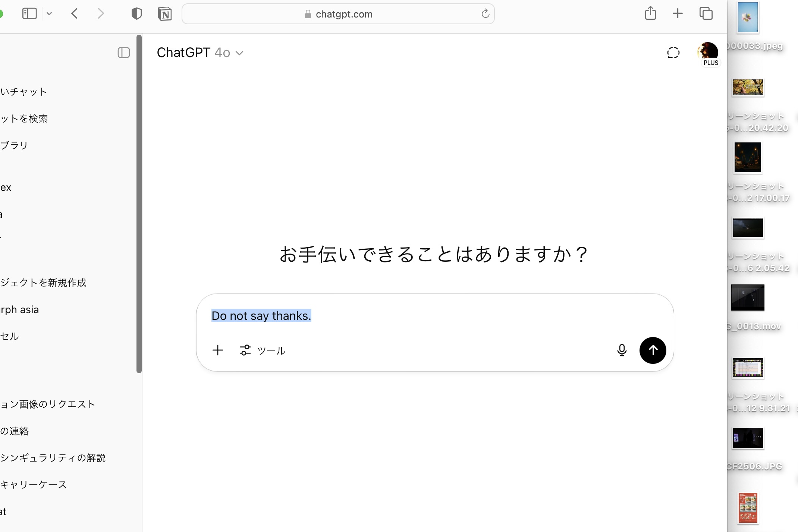Screen dimensions: 798x532
Task: Start a temporary chat with dashed-circle icon
Action: point(673,53)
